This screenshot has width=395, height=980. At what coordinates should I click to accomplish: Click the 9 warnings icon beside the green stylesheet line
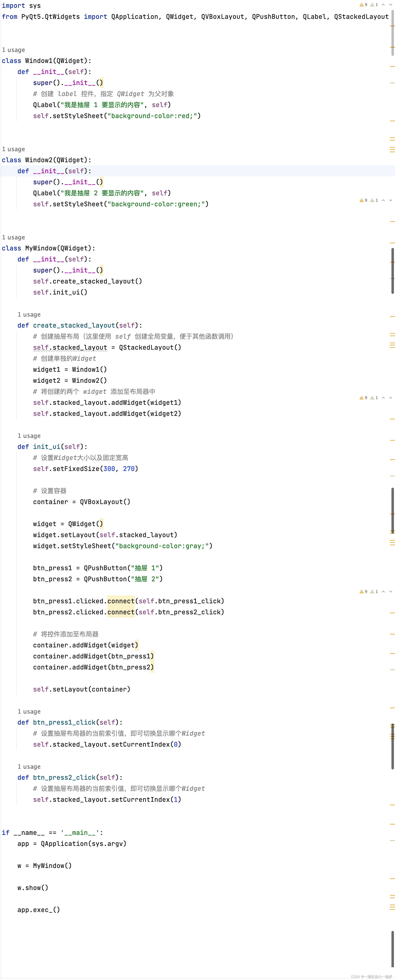tap(363, 200)
